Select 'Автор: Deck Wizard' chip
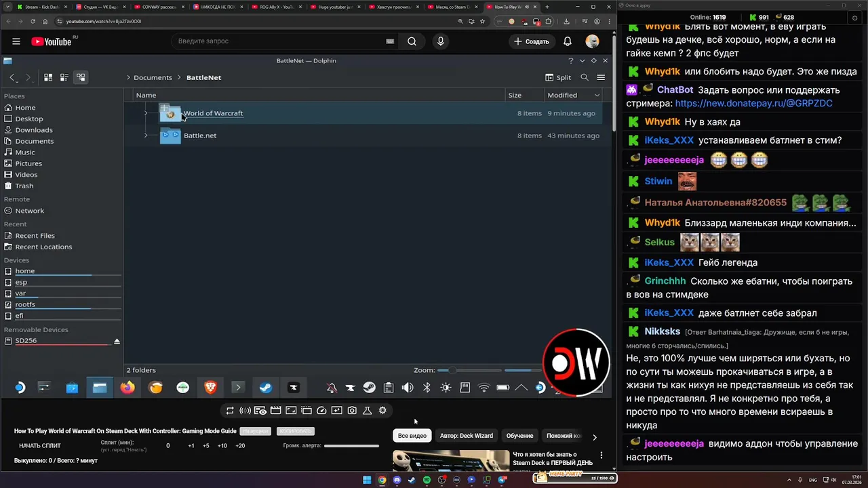The height and width of the screenshot is (488, 868). point(467,436)
